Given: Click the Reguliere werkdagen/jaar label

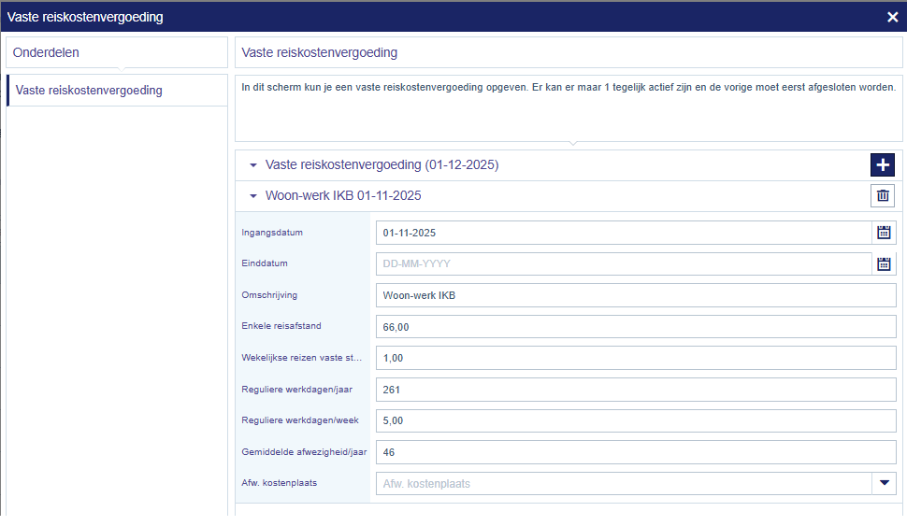Looking at the screenshot, I should tap(297, 389).
